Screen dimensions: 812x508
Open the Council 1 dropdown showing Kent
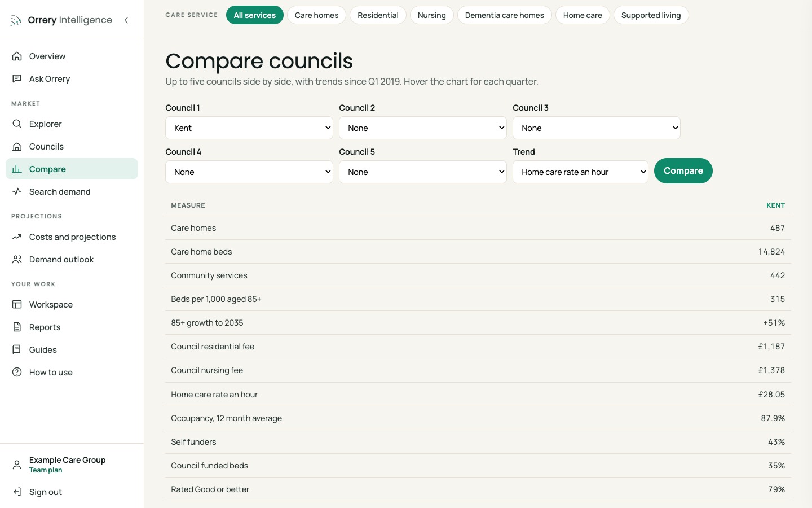[x=249, y=128]
